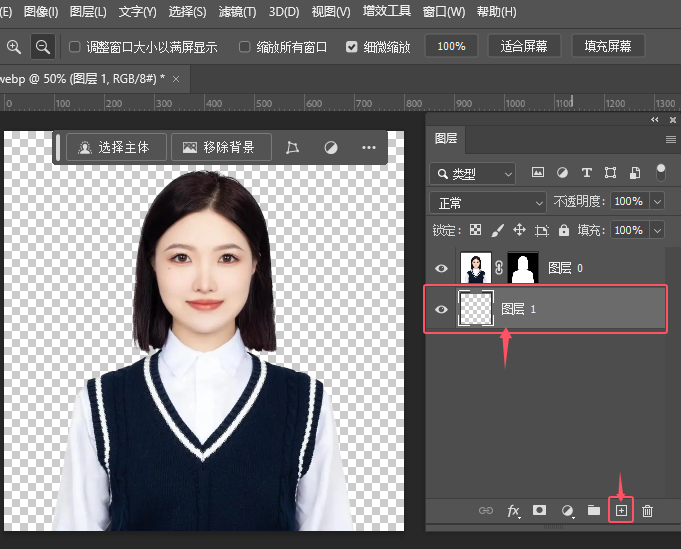Select the zoom out magnifier tool
The image size is (681, 549).
click(x=42, y=46)
